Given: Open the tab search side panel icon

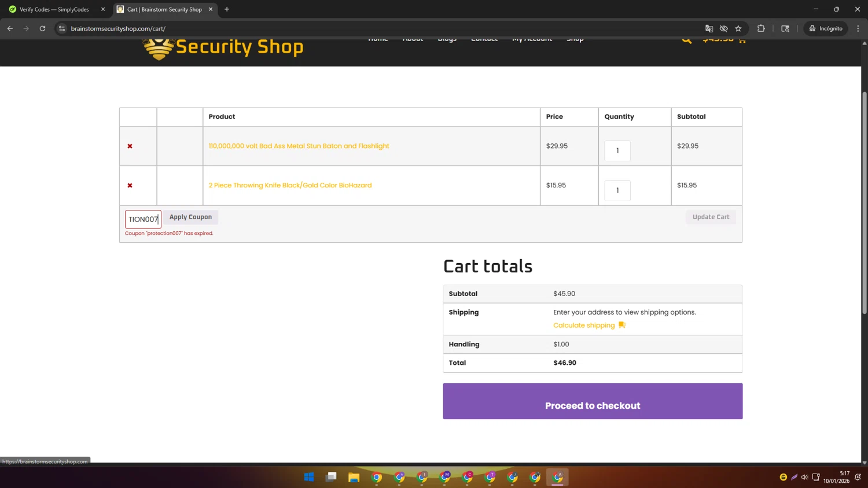Looking at the screenshot, I should [785, 28].
